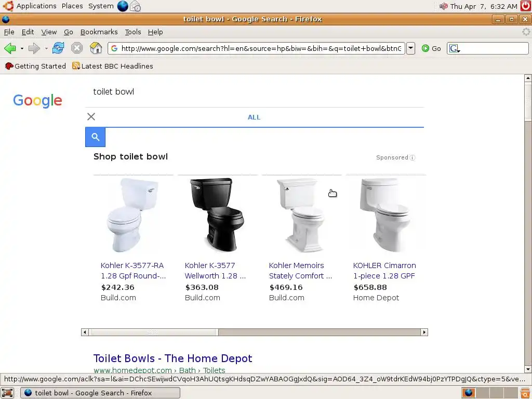Click the Getting Started bookmark icon
532x399 pixels.
tap(9, 66)
